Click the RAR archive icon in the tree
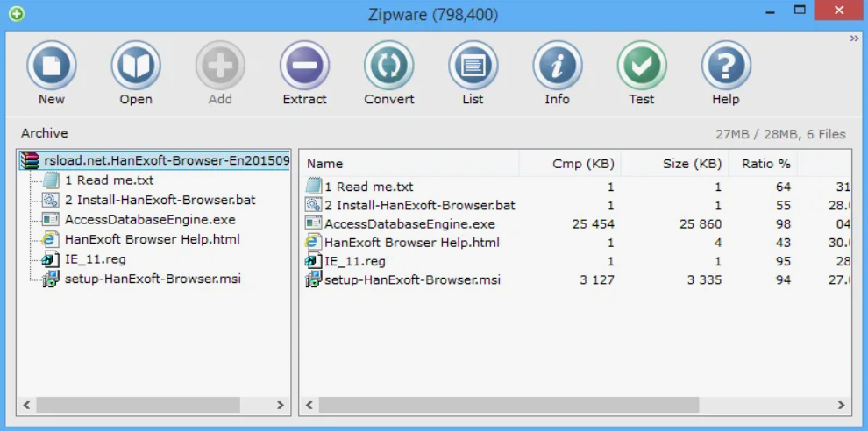 [30, 160]
